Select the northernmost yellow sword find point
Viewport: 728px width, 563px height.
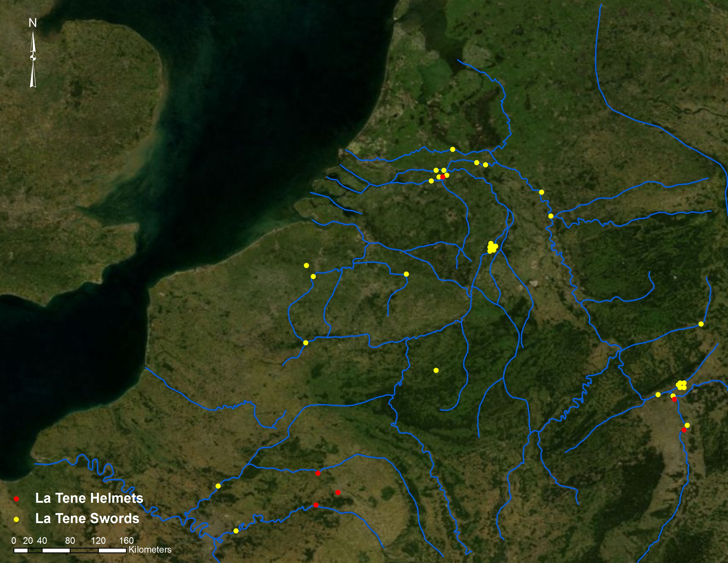coord(452,149)
